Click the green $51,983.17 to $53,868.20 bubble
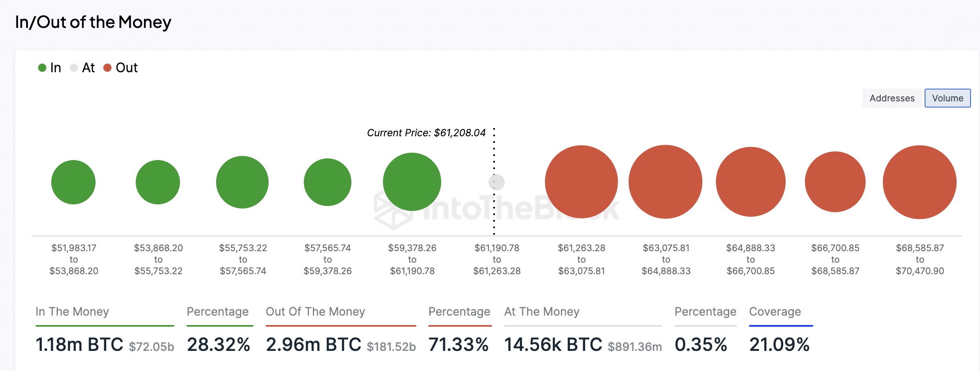 pos(73,182)
